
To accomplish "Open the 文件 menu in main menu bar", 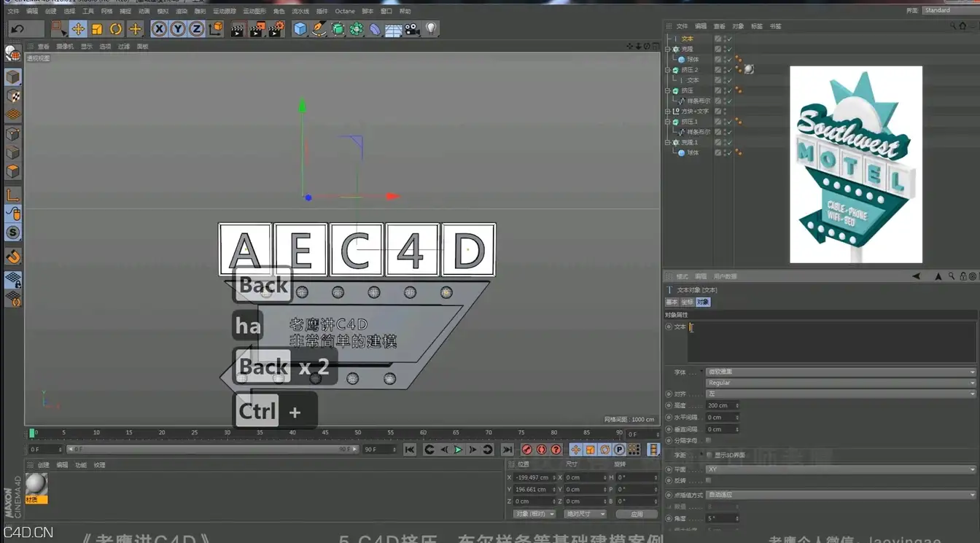I will (13, 12).
